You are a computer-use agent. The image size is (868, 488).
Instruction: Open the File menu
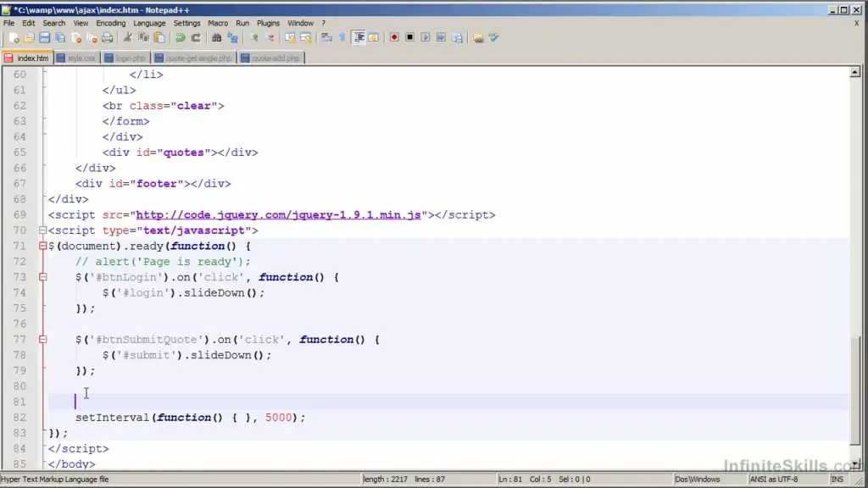(8, 23)
